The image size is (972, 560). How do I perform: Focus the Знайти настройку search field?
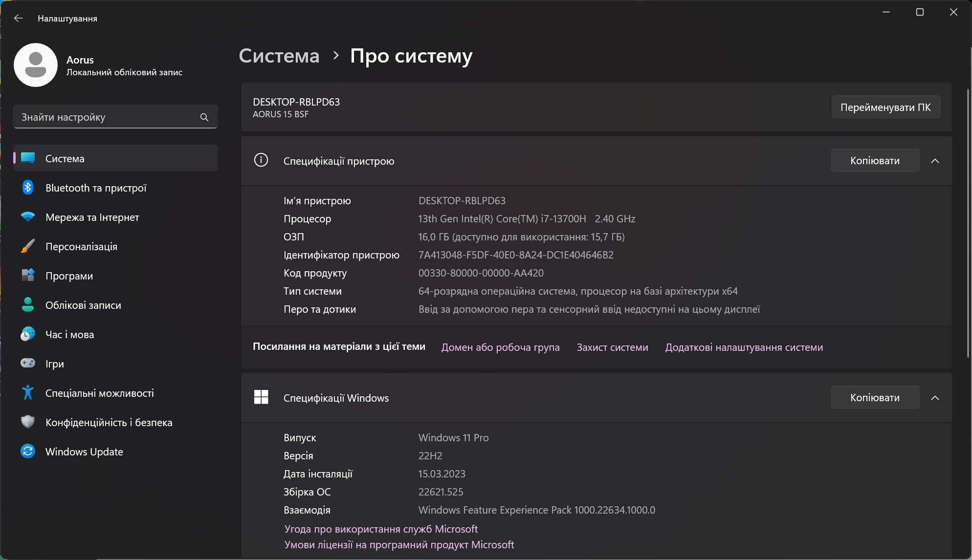point(115,117)
